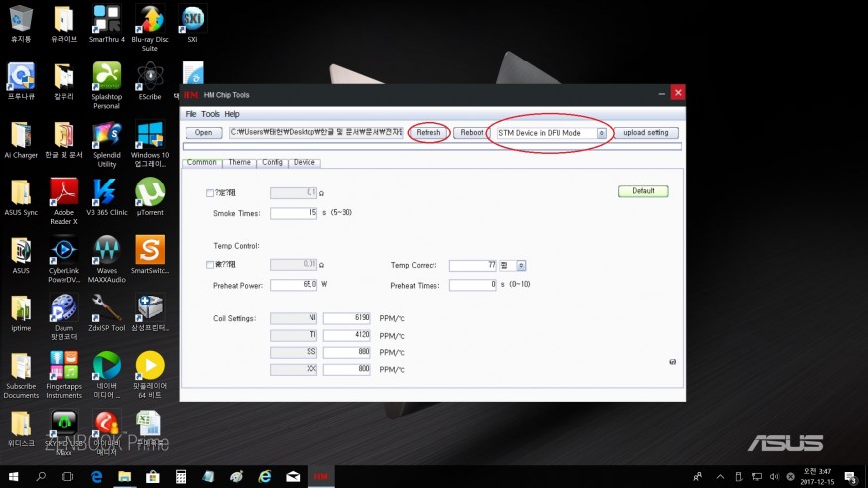This screenshot has height=488, width=868.
Task: Launch Adobe Reader X
Action: pyautogui.click(x=63, y=201)
